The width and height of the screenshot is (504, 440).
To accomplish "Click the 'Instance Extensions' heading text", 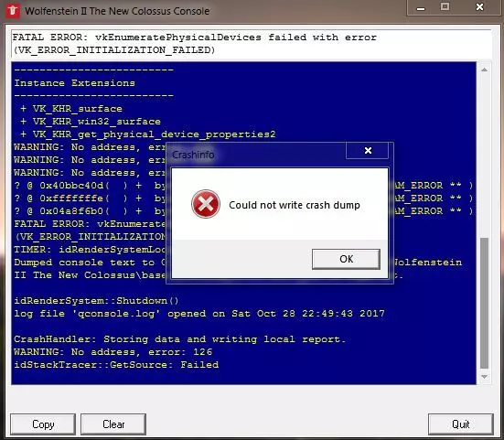I will point(75,83).
